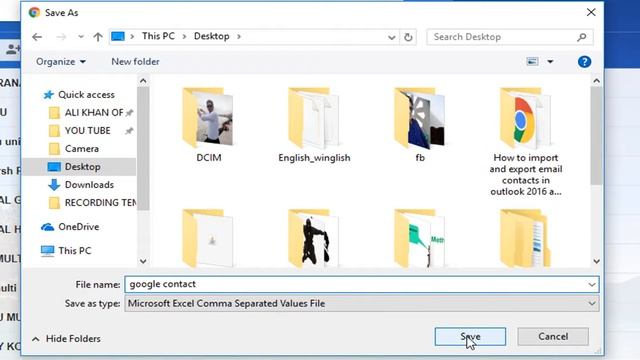Open the File name dropdown arrow
The height and width of the screenshot is (360, 640).
click(592, 284)
